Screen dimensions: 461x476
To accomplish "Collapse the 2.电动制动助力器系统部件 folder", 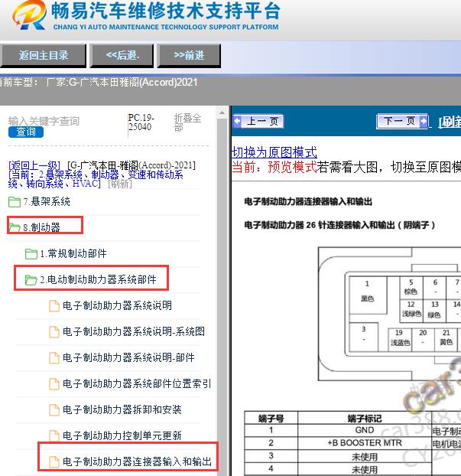I will click(x=99, y=279).
